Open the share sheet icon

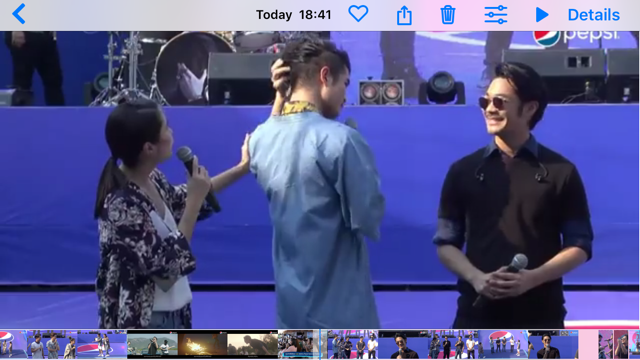pos(404,15)
